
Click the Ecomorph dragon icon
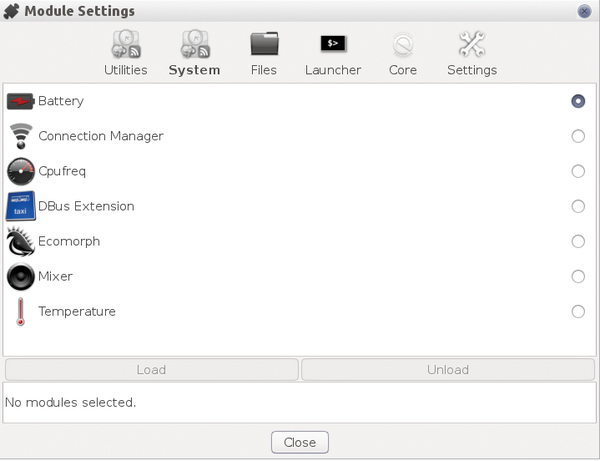click(x=20, y=241)
